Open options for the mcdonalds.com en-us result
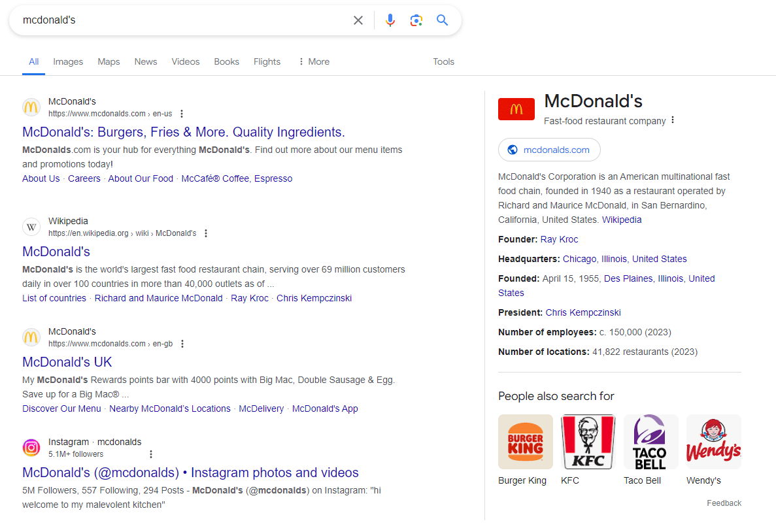776x532 pixels. pyautogui.click(x=182, y=114)
